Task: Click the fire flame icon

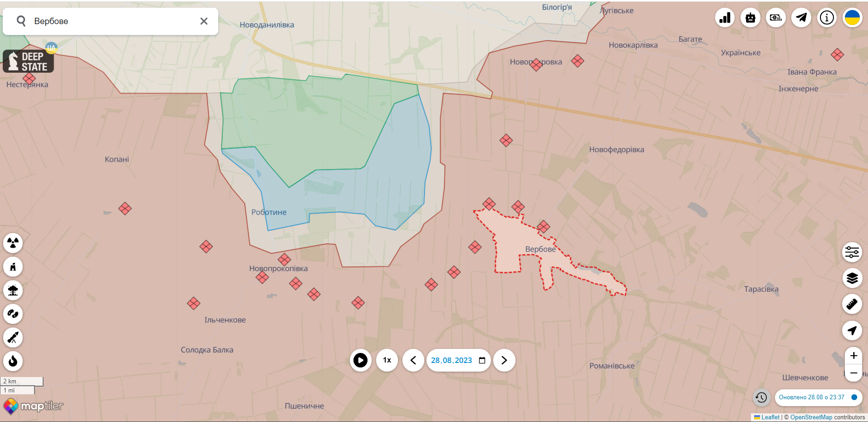Action: click(13, 361)
